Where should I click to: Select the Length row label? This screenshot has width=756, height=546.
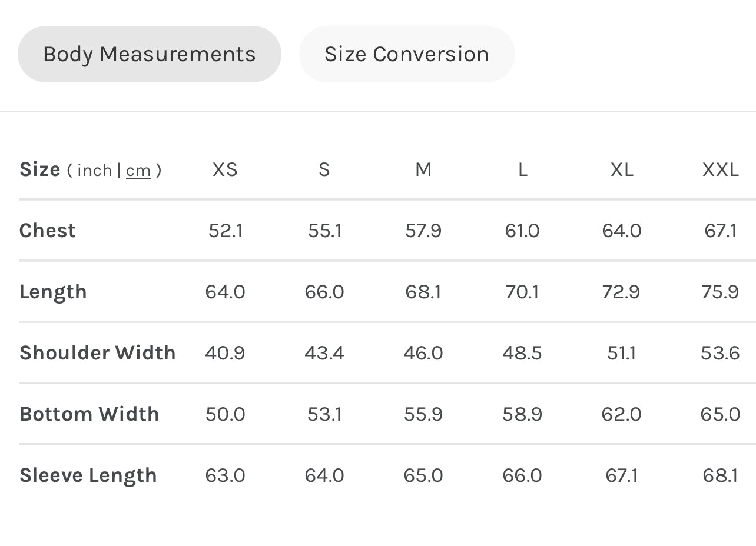(53, 292)
